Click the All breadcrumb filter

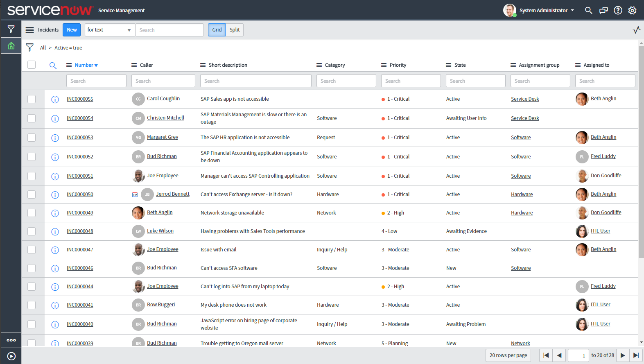click(x=43, y=48)
